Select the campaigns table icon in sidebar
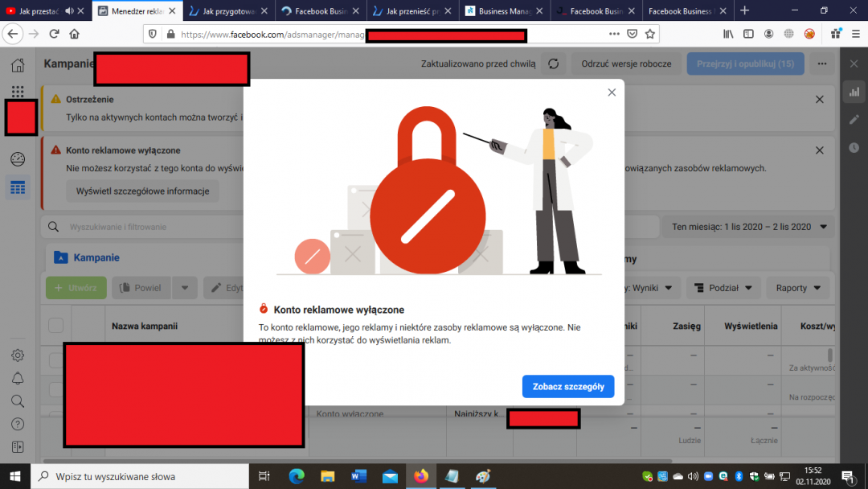 (18, 188)
